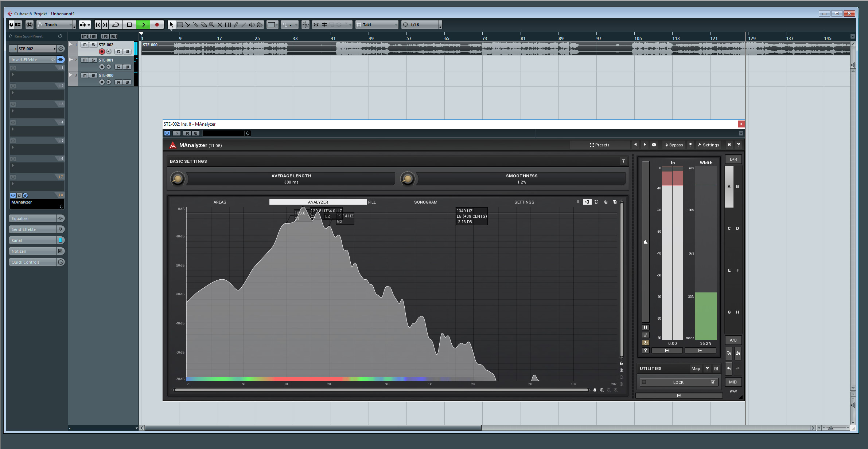Adjust the Average Length knob

(178, 179)
